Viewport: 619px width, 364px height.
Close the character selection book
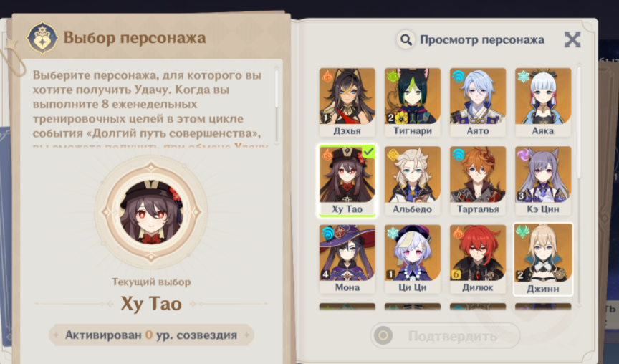pyautogui.click(x=572, y=39)
